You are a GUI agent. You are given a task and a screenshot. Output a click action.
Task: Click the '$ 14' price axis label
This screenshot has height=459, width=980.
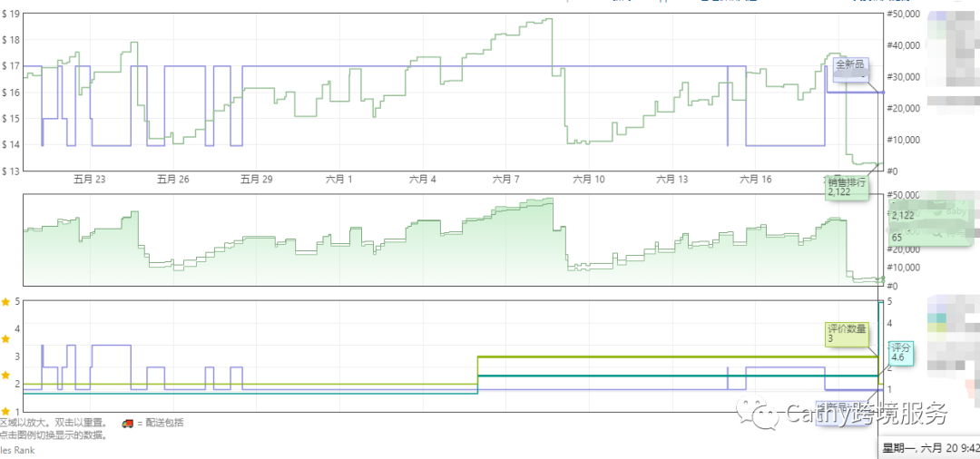12,145
